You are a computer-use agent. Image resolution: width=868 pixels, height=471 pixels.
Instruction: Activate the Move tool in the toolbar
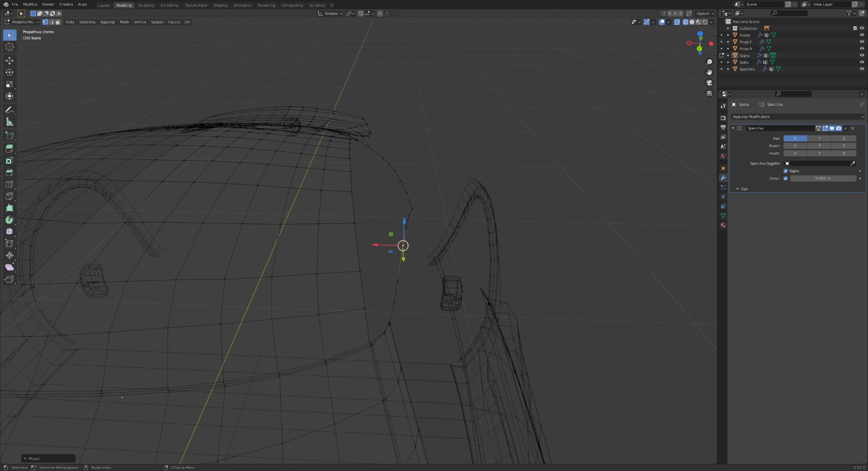pyautogui.click(x=9, y=61)
